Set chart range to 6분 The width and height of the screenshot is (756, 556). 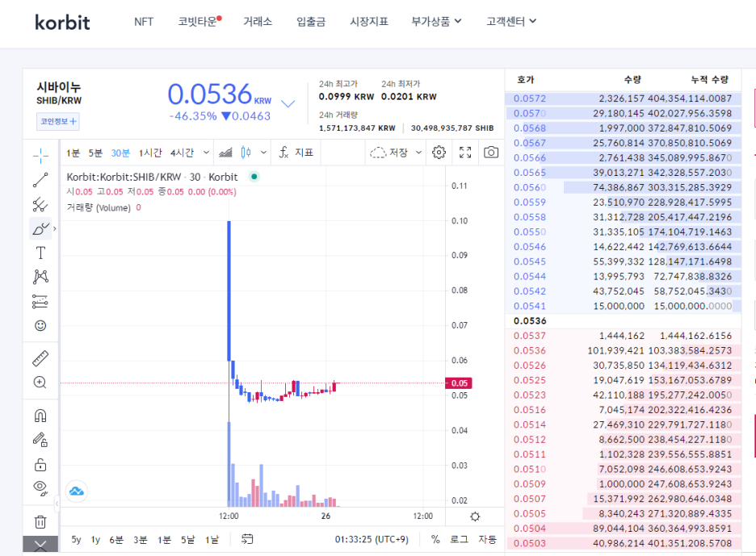pos(116,540)
